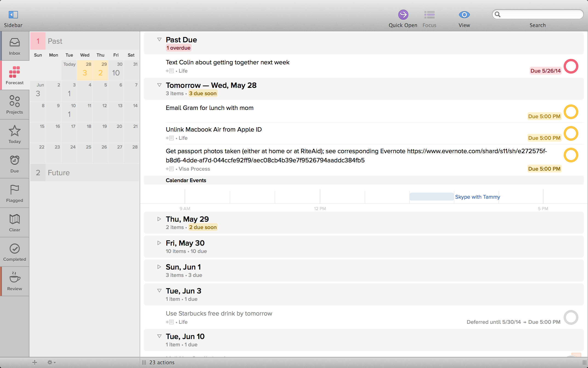
Task: Click the plus add button at bottom
Action: [x=35, y=362]
